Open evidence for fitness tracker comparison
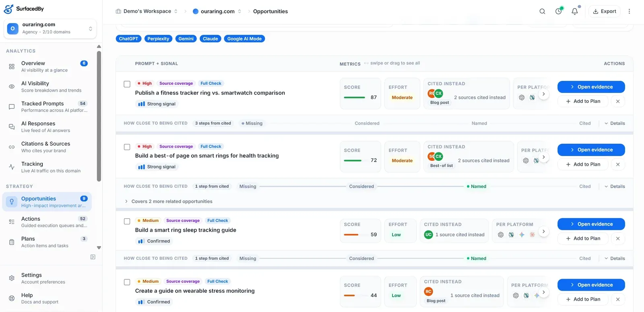The width and height of the screenshot is (644, 312). [x=591, y=87]
